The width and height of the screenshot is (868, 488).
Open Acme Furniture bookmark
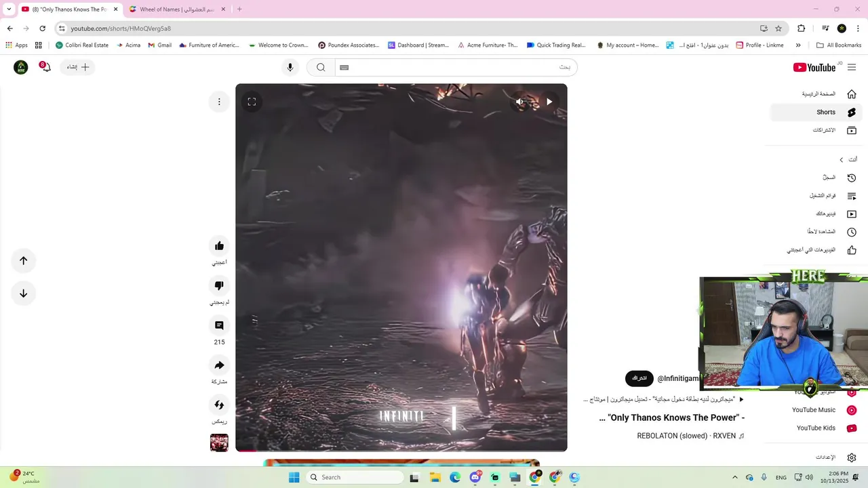[x=487, y=45]
